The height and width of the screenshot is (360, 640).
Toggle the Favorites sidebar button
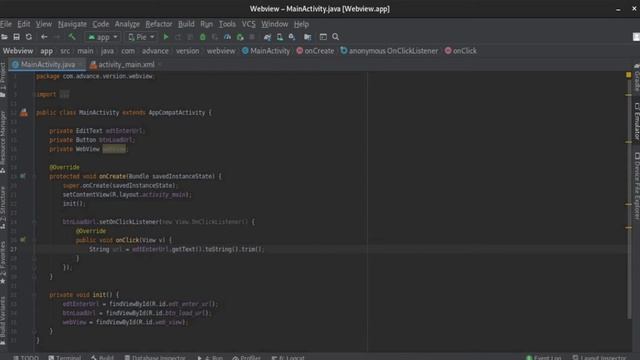click(x=3, y=262)
